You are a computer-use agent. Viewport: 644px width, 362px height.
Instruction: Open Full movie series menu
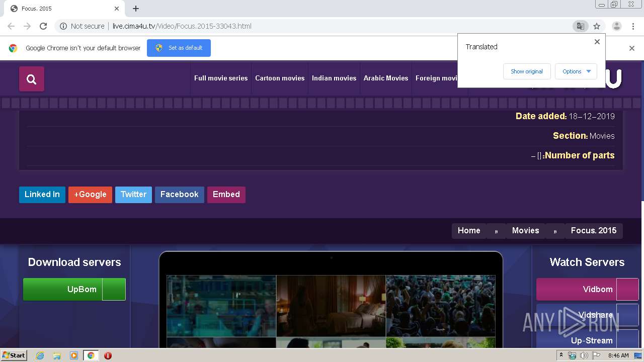coord(221,78)
